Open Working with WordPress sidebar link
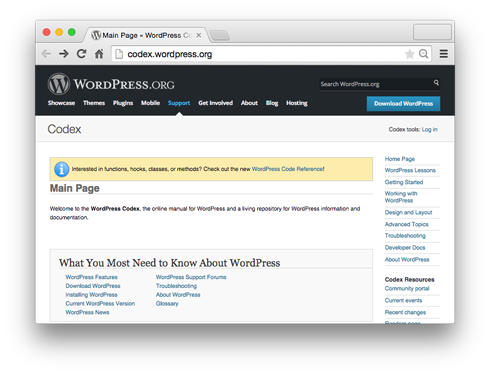 [401, 197]
